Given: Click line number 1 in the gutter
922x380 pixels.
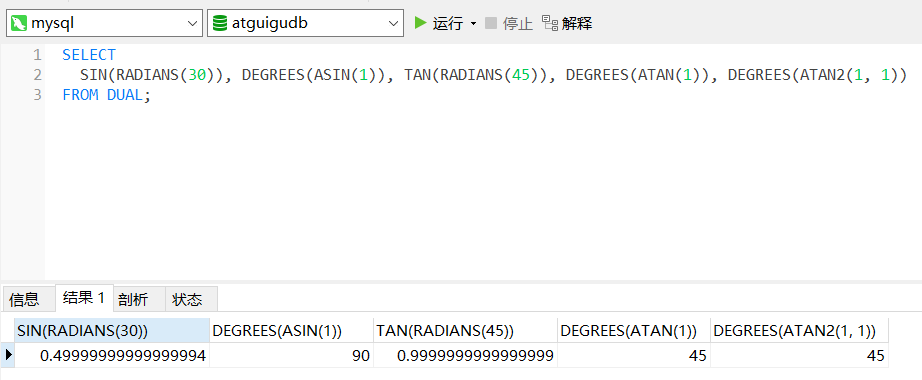Looking at the screenshot, I should (x=38, y=55).
